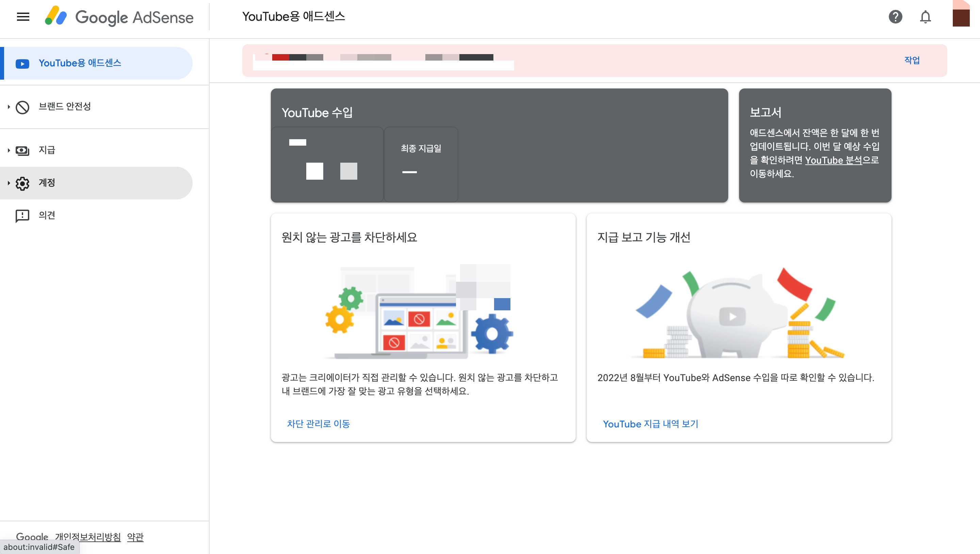Screen dimensions: 980x554
Task: Open the notifications bell
Action: coord(925,17)
